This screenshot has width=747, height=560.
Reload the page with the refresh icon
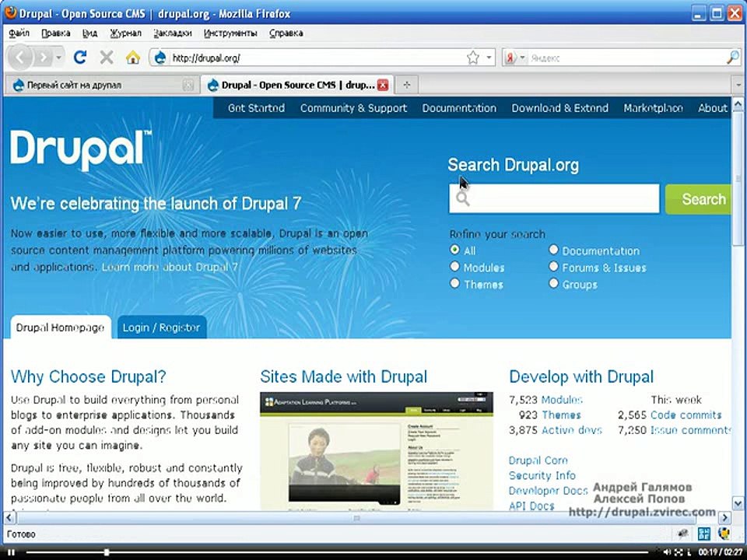coord(80,58)
